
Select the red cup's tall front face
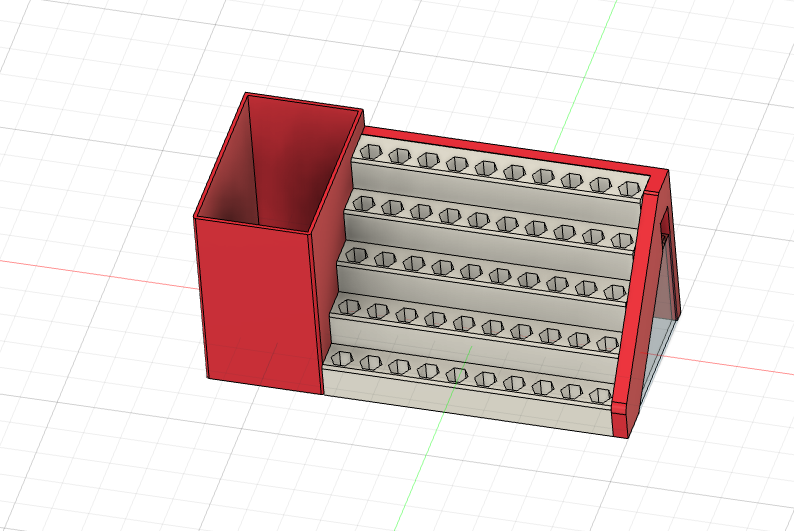coord(259,304)
